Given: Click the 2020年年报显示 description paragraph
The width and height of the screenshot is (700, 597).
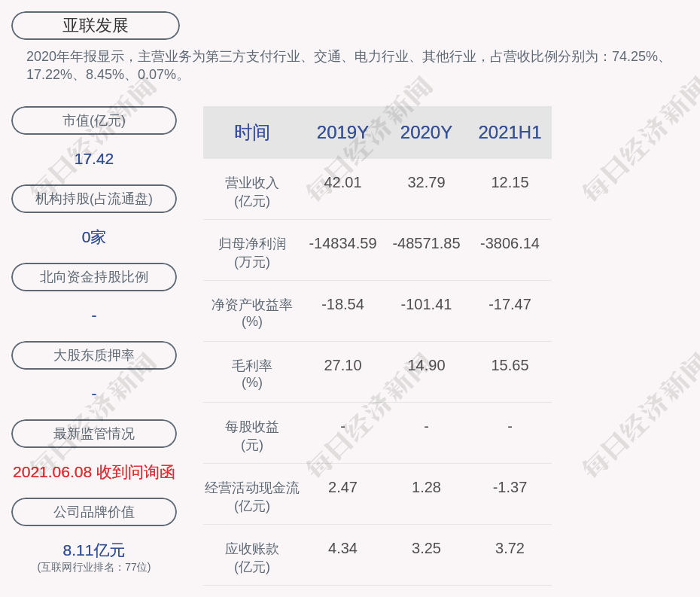Looking at the screenshot, I should point(346,65).
